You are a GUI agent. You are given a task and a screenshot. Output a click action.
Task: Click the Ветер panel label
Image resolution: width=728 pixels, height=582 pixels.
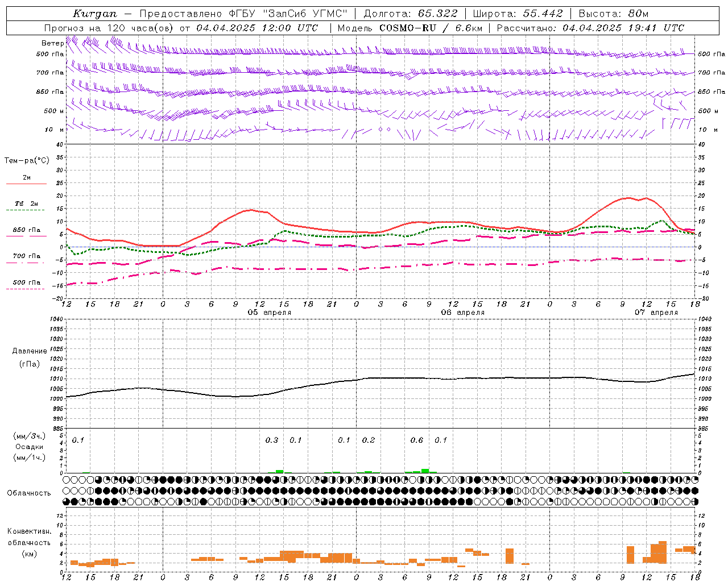52,43
